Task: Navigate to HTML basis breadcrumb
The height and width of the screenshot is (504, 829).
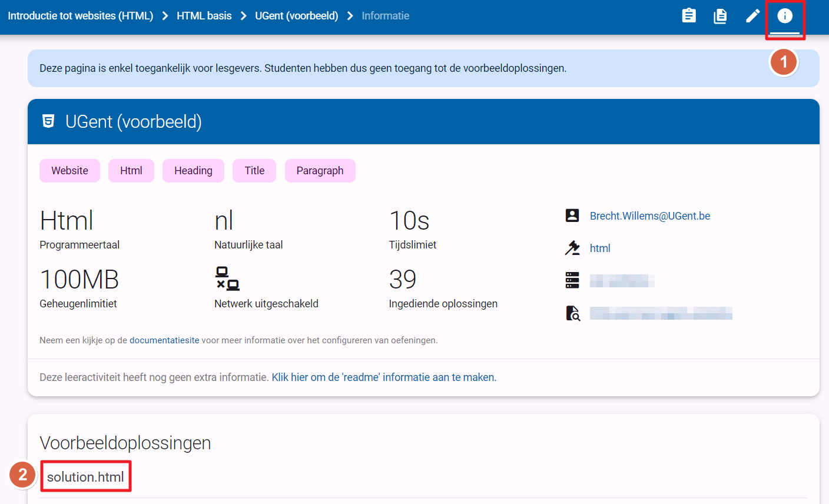Action: tap(204, 16)
